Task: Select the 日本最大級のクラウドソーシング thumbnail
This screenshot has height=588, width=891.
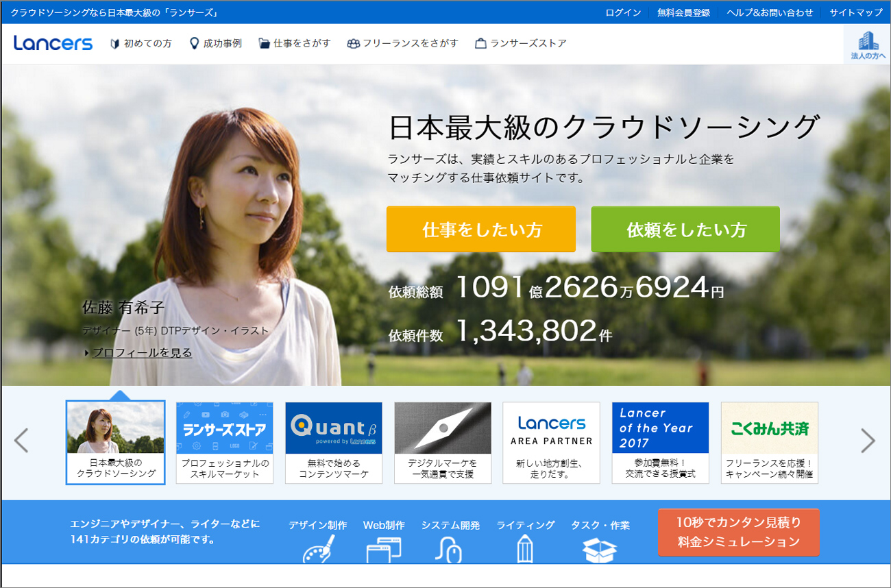Action: point(116,443)
